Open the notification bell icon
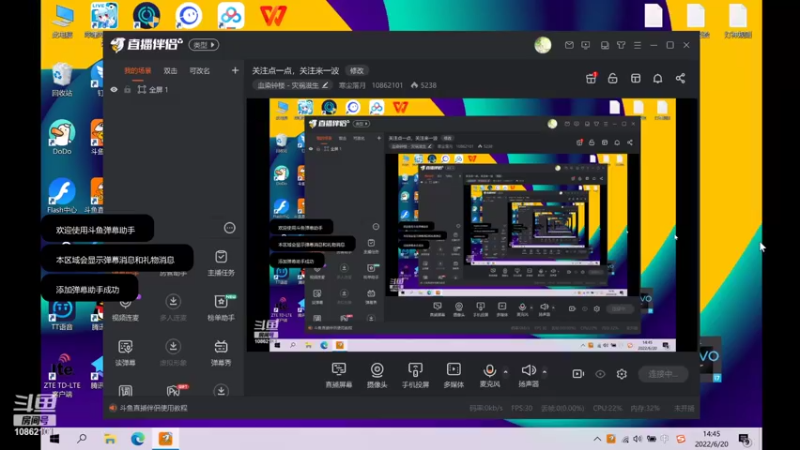 click(x=658, y=78)
